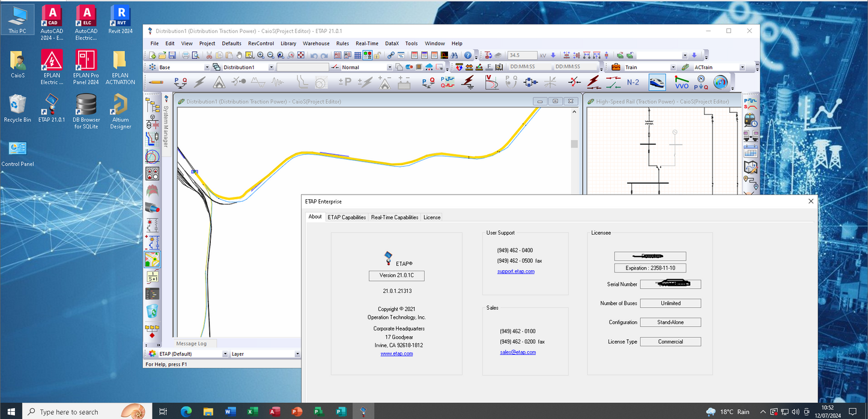This screenshot has height=419, width=868.
Task: Select the Traction Power train mode icon
Action: coord(657,82)
